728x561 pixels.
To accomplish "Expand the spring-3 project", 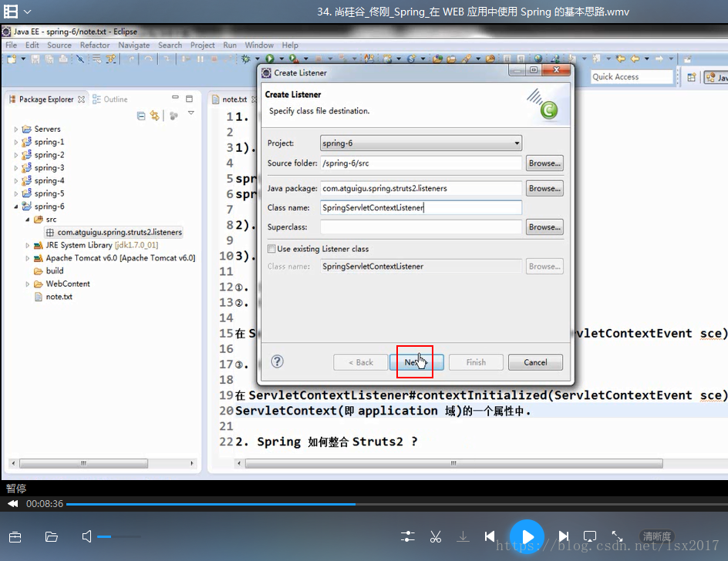I will coord(15,168).
